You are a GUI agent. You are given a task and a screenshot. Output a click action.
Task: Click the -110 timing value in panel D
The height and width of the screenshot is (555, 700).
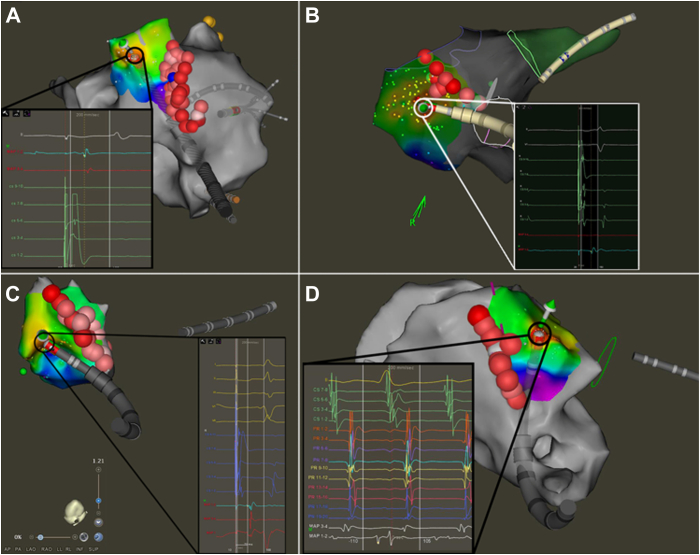(354, 541)
